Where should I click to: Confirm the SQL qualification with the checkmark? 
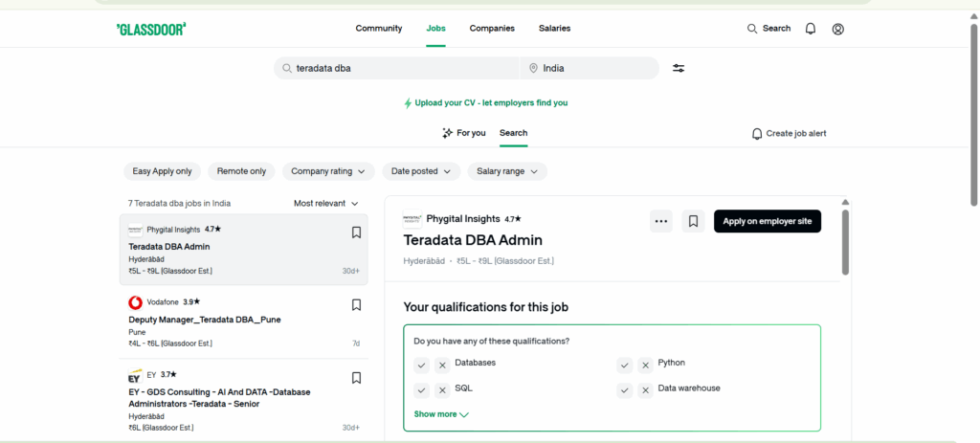tap(422, 390)
